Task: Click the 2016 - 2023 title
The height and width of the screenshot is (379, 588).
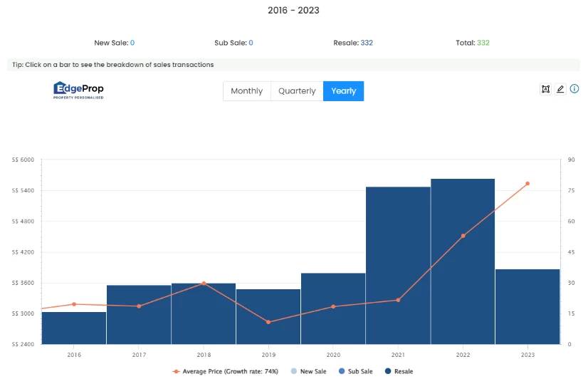Action: (x=293, y=10)
